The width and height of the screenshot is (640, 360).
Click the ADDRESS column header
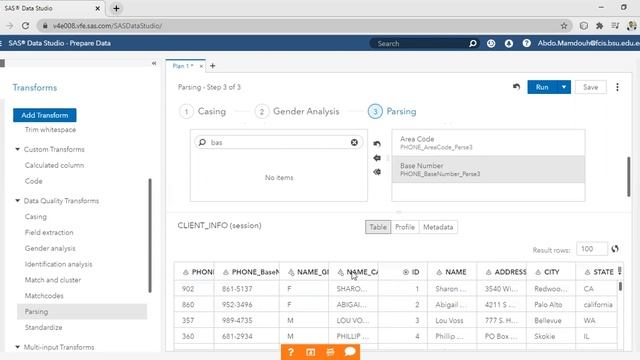[x=502, y=272]
